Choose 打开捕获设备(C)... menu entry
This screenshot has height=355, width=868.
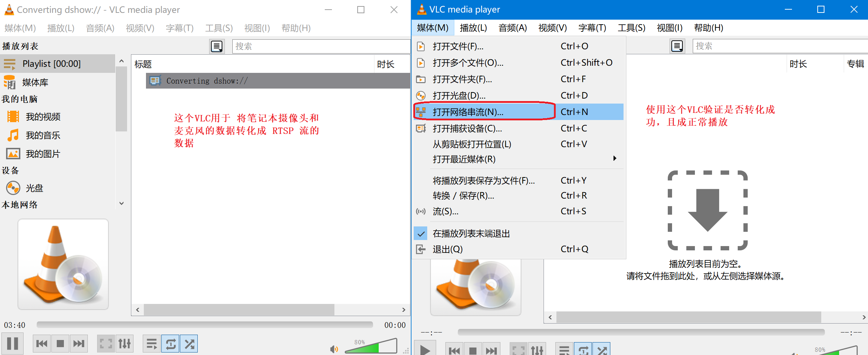point(519,128)
